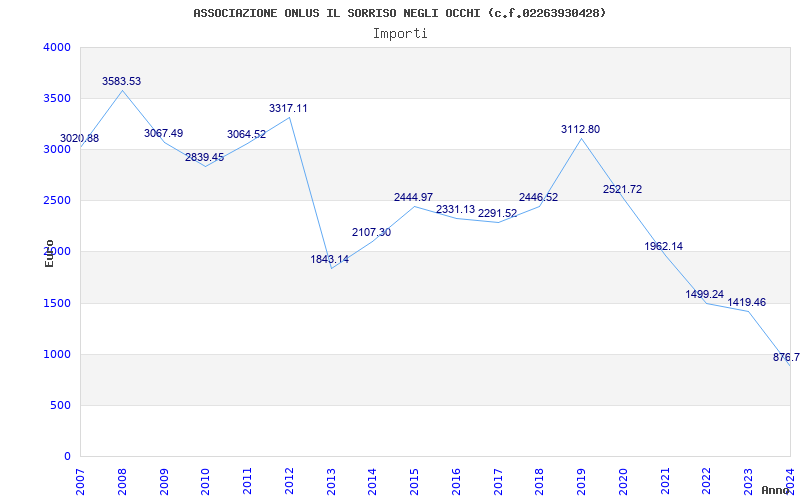Click the 2014 x-axis year label
Image resolution: width=800 pixels, height=500 pixels.
372,481
